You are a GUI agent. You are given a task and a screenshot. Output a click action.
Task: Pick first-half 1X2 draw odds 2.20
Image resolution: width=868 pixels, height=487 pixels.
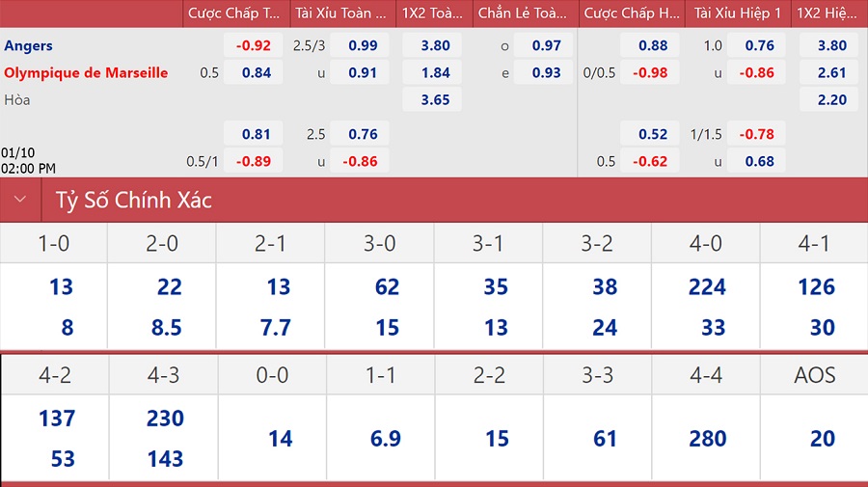click(x=828, y=99)
